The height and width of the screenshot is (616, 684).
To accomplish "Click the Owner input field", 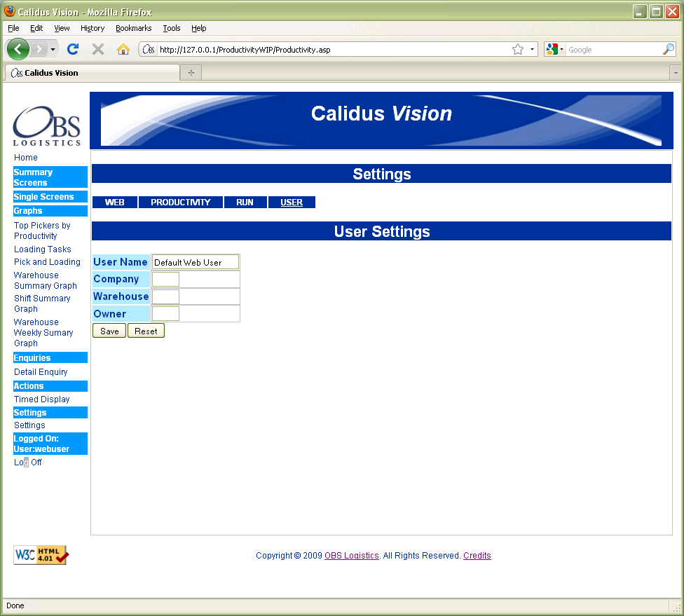I will point(165,314).
